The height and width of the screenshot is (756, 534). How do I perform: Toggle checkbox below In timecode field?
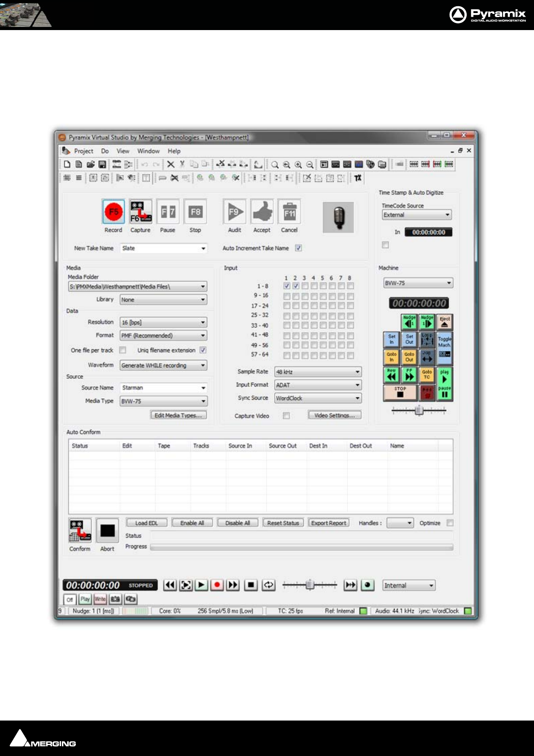point(385,245)
